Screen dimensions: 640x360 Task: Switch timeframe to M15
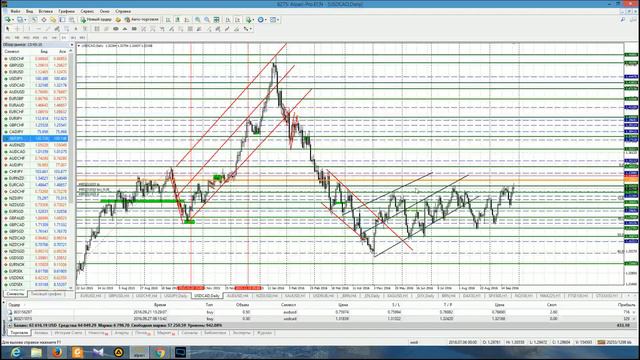[x=26, y=38]
